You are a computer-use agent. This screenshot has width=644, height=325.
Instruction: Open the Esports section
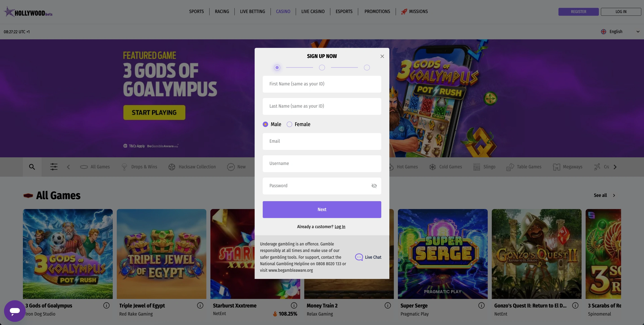point(344,11)
